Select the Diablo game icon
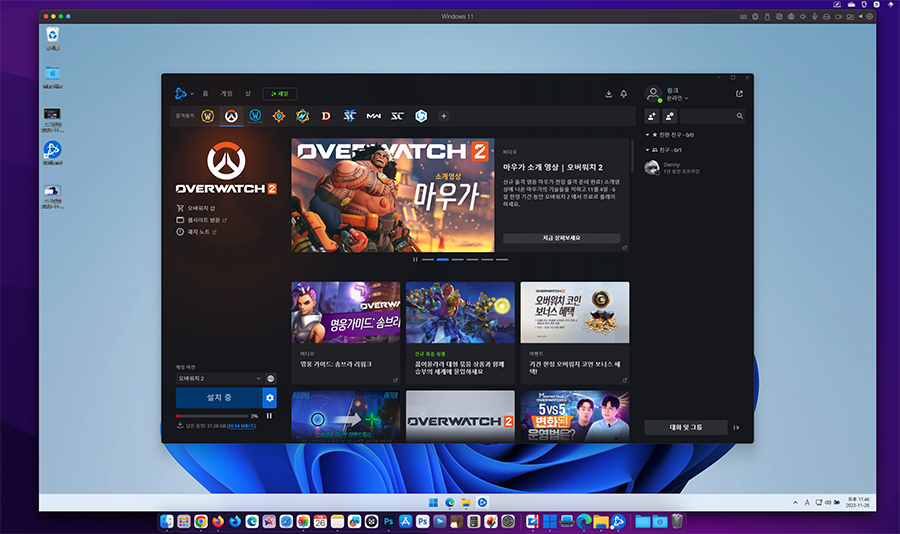This screenshot has height=534, width=900. (x=326, y=116)
